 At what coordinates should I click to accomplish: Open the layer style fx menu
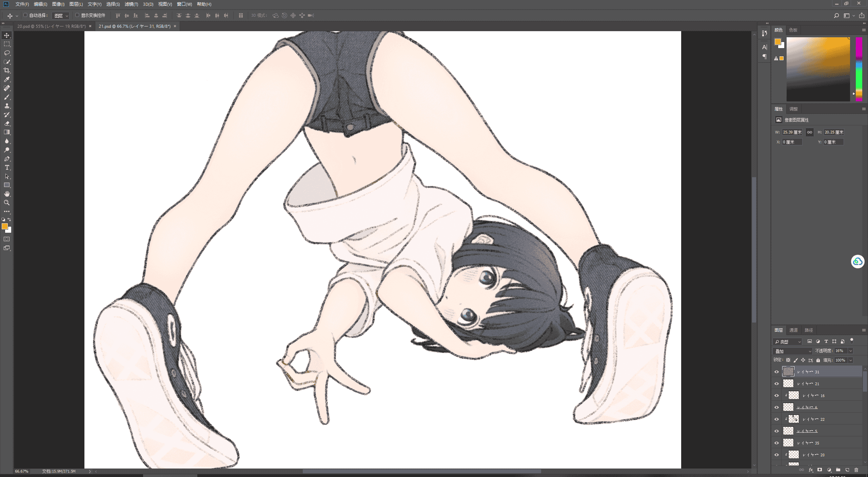(811, 470)
